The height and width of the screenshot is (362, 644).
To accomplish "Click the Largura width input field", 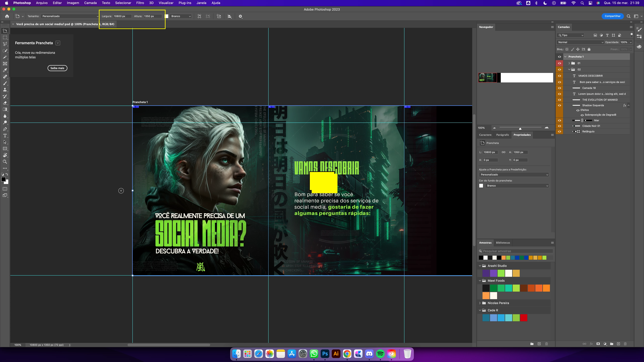I will pyautogui.click(x=122, y=16).
